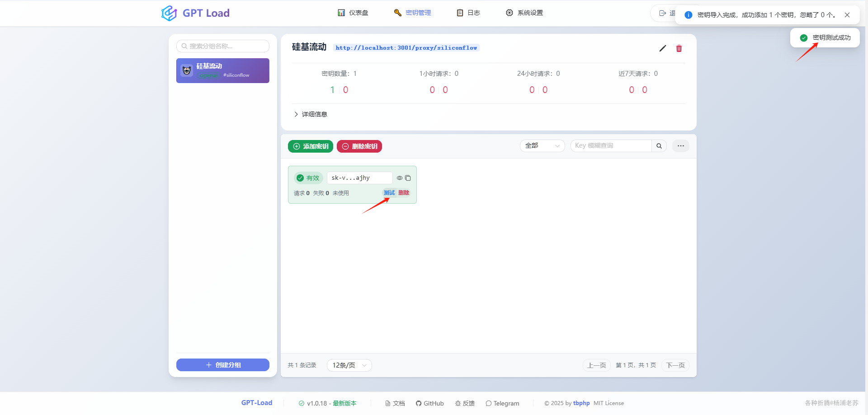The width and height of the screenshot is (868, 415).
Task: Click the 添加密钥 button
Action: [310, 146]
